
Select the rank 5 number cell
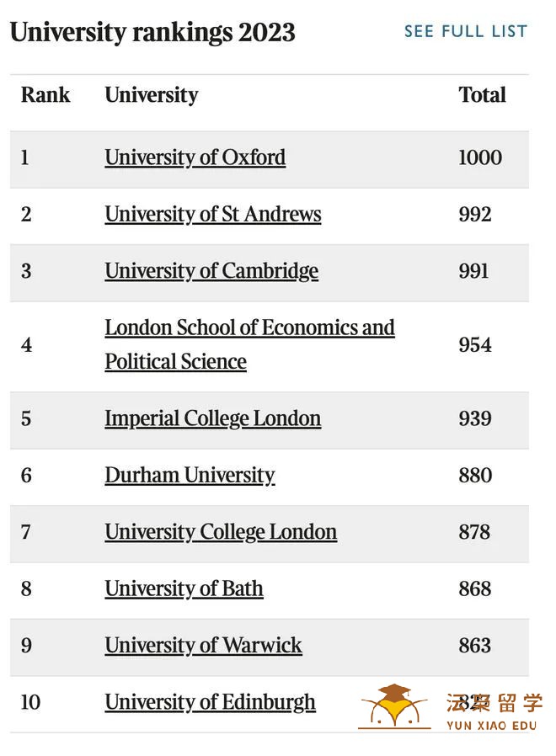click(x=26, y=418)
